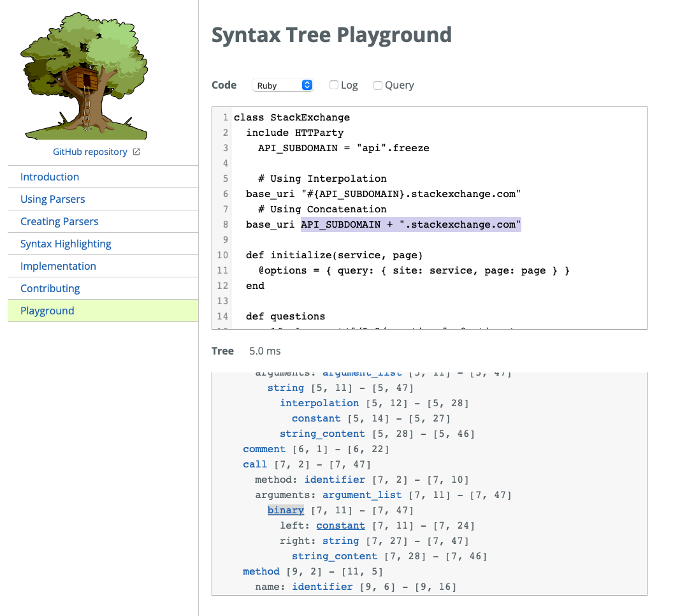Click the 'Syntax Tree Playground' heading

(x=331, y=35)
